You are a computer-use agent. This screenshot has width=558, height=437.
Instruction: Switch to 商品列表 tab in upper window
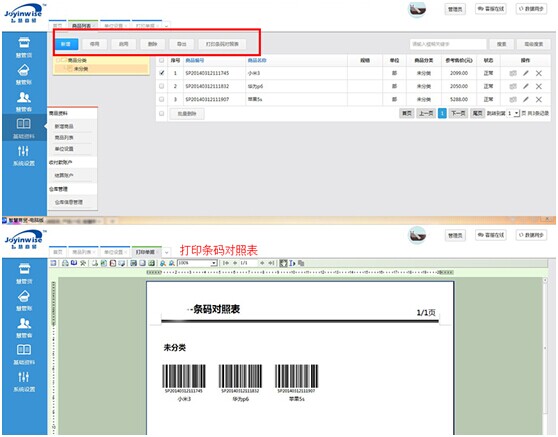click(83, 26)
